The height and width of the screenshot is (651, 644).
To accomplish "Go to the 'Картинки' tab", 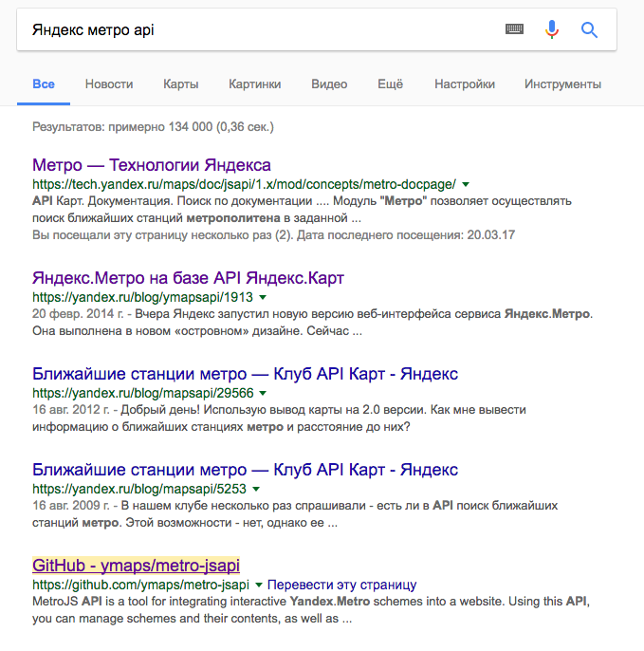I will point(255,84).
